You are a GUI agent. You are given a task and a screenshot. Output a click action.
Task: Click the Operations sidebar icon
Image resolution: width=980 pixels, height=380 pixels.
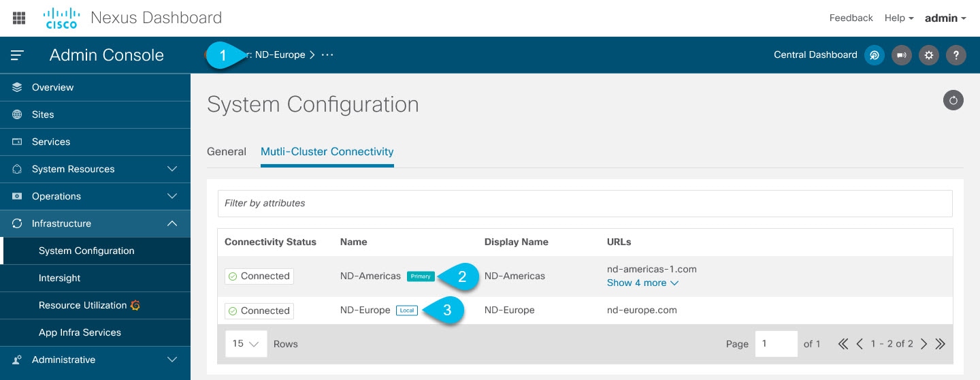pos(17,196)
